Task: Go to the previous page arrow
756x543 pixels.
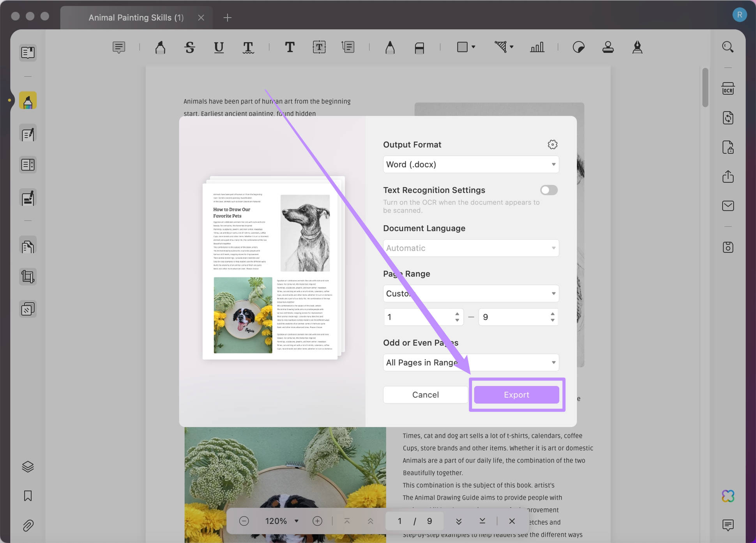Action: click(x=370, y=521)
